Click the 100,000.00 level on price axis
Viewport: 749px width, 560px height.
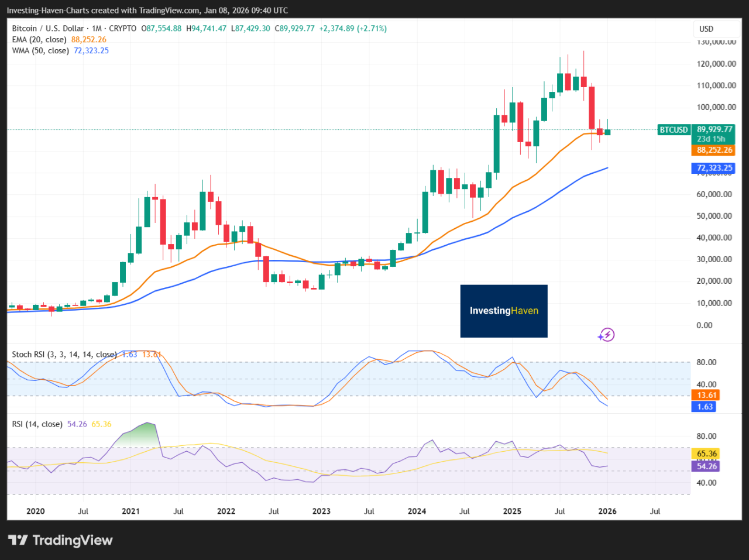tap(716, 107)
